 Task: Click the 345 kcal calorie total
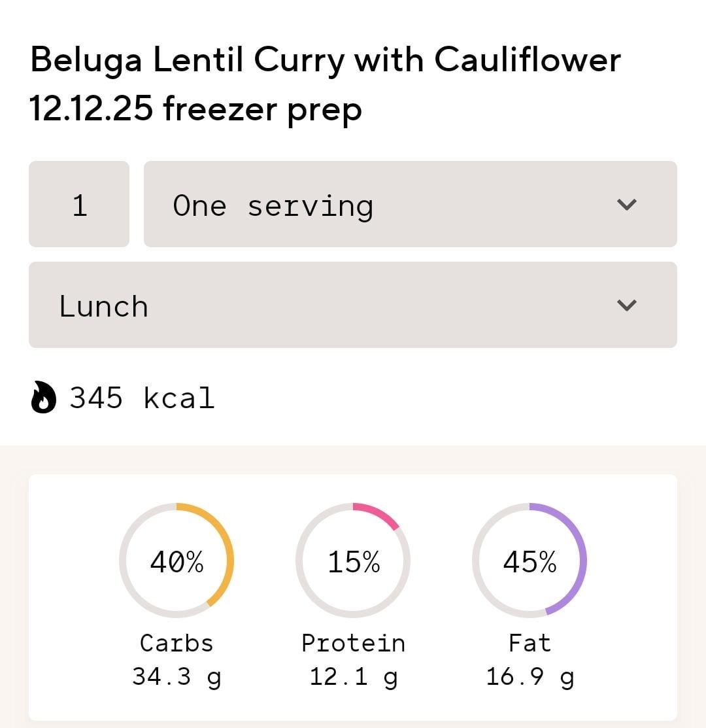[142, 398]
